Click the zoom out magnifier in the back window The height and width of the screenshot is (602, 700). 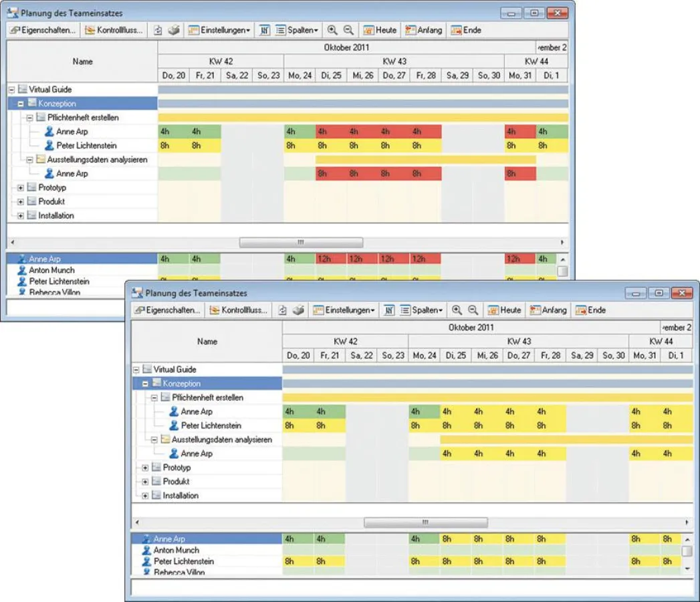348,30
